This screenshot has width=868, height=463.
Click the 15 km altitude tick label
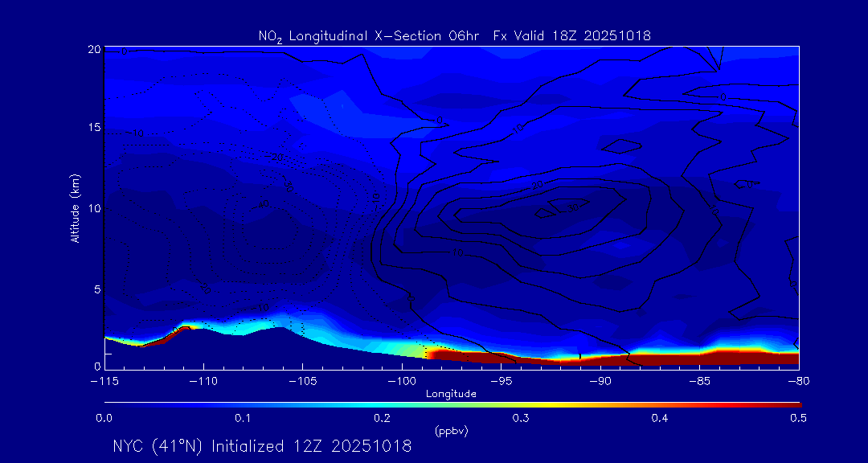(93, 128)
